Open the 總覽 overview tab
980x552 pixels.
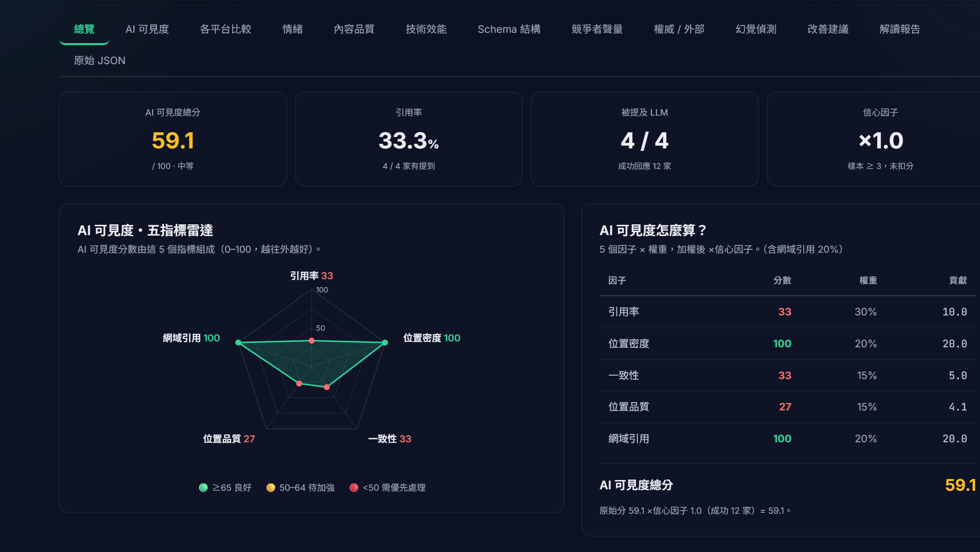coord(84,29)
